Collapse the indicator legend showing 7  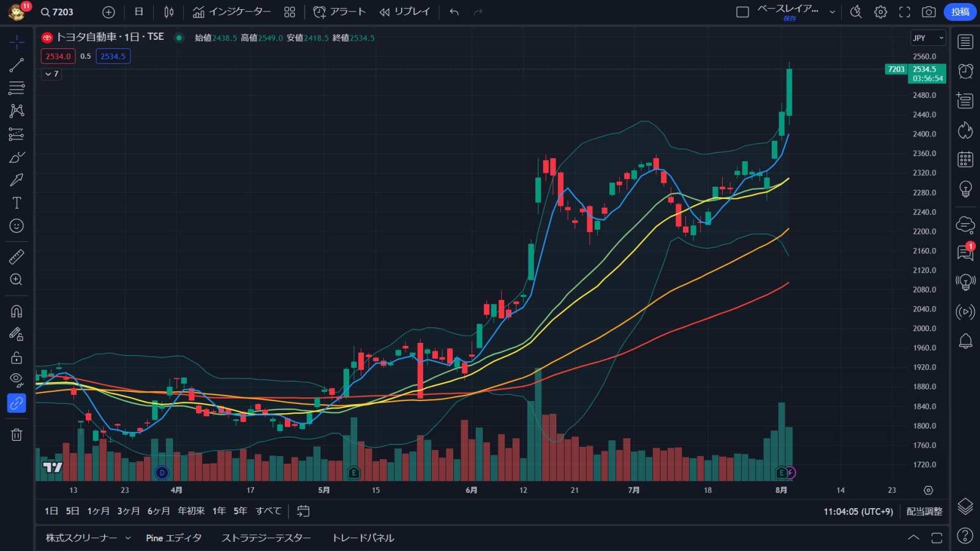click(51, 73)
